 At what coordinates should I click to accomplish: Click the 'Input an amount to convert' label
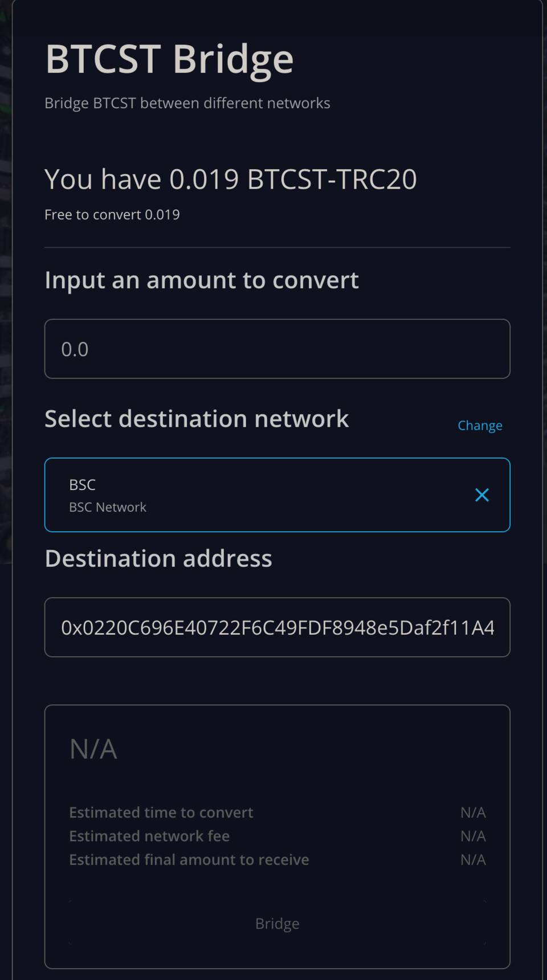201,280
